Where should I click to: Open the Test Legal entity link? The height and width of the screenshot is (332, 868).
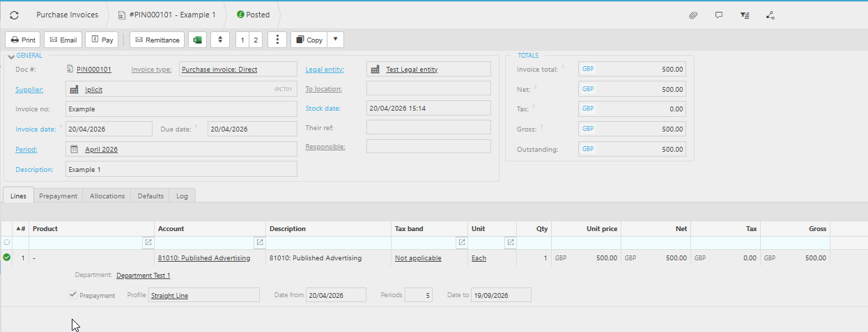point(412,70)
